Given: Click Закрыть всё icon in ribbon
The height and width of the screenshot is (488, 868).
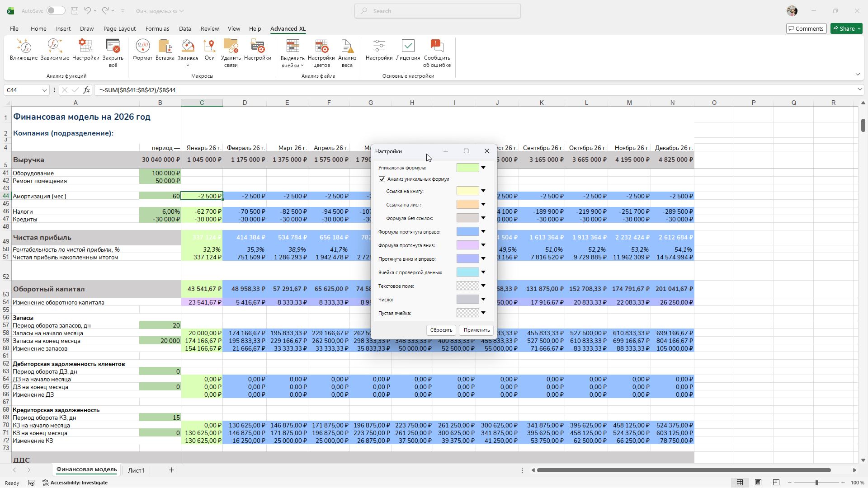Looking at the screenshot, I should [x=113, y=46].
